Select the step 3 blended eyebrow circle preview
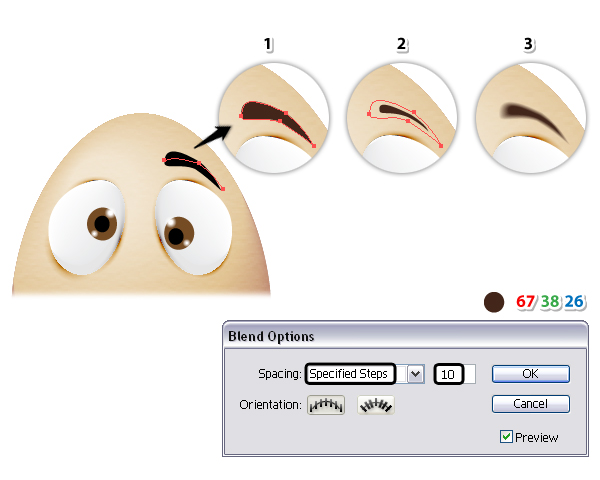Viewport: 600px width, 480px height. click(x=531, y=118)
